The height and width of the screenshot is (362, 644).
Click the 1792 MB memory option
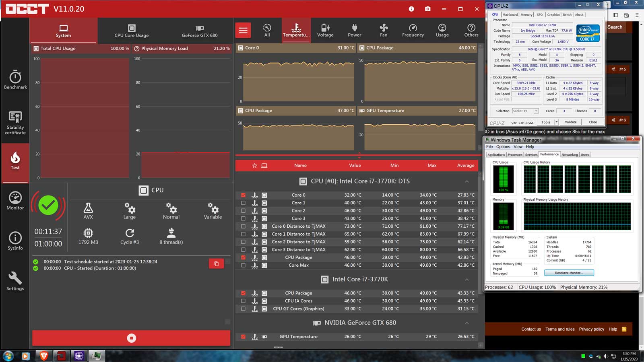click(x=88, y=236)
